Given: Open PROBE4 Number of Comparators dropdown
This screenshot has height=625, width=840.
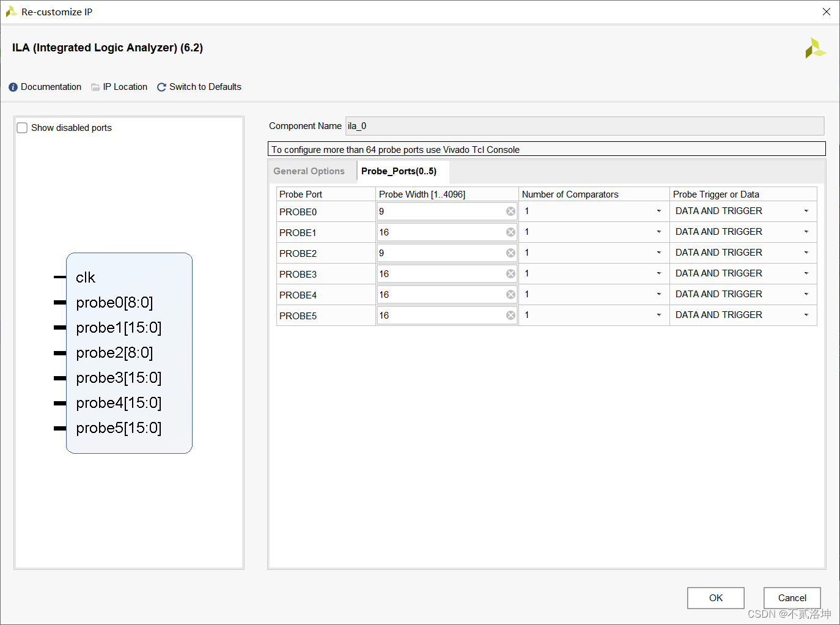Looking at the screenshot, I should tap(659, 294).
